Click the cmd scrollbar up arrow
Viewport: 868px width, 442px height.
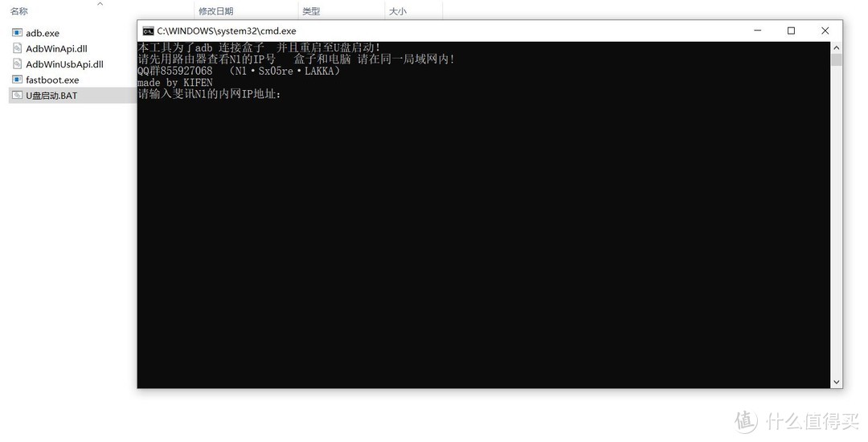(836, 48)
